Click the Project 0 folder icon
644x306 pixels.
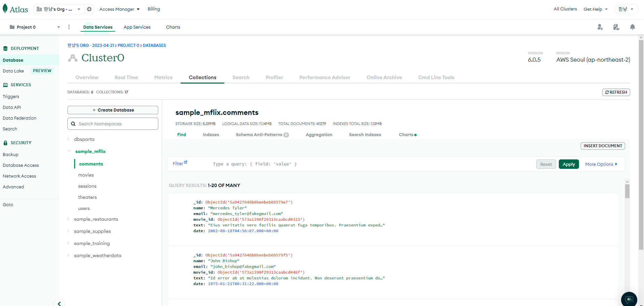click(12, 27)
